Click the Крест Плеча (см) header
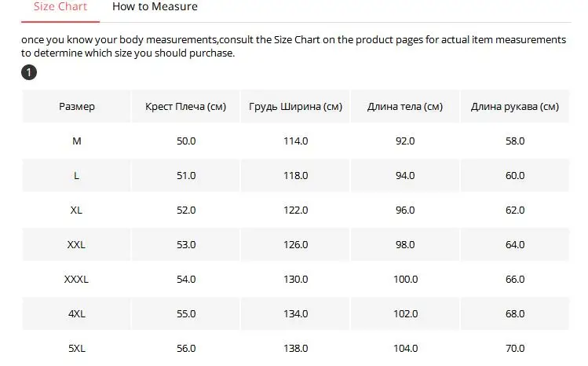 pyautogui.click(x=185, y=107)
